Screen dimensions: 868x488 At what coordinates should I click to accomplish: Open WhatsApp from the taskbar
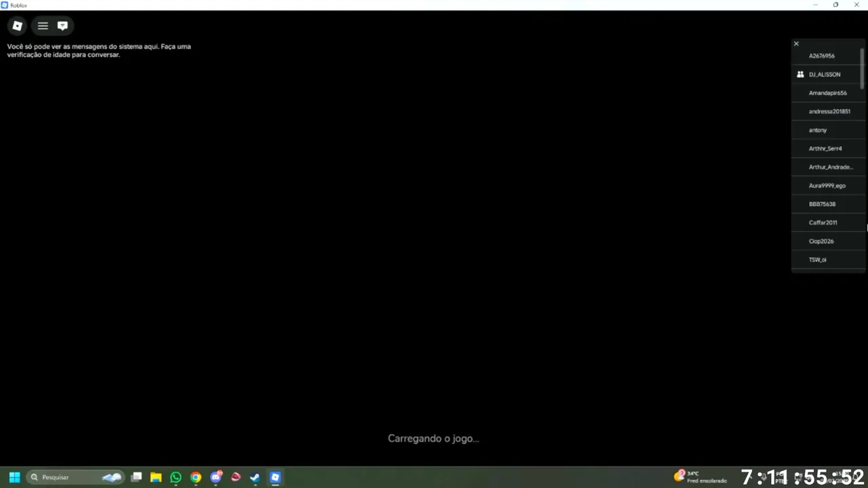[x=176, y=477]
